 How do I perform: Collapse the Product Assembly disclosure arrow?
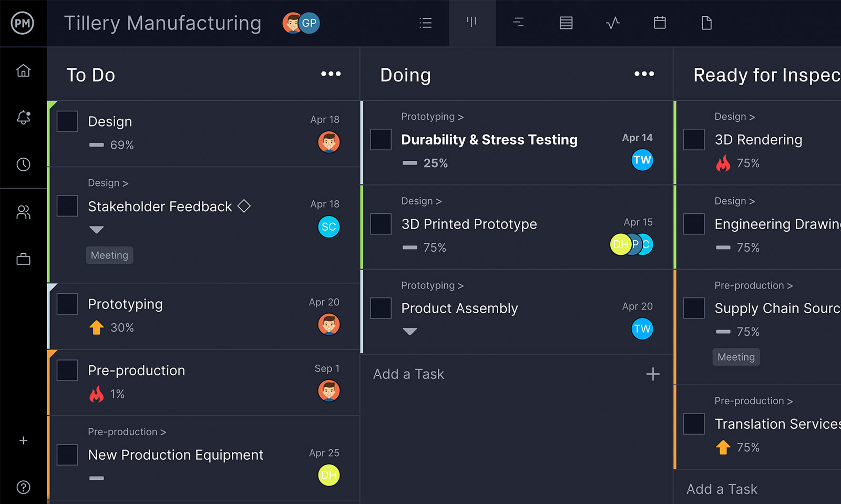point(410,331)
